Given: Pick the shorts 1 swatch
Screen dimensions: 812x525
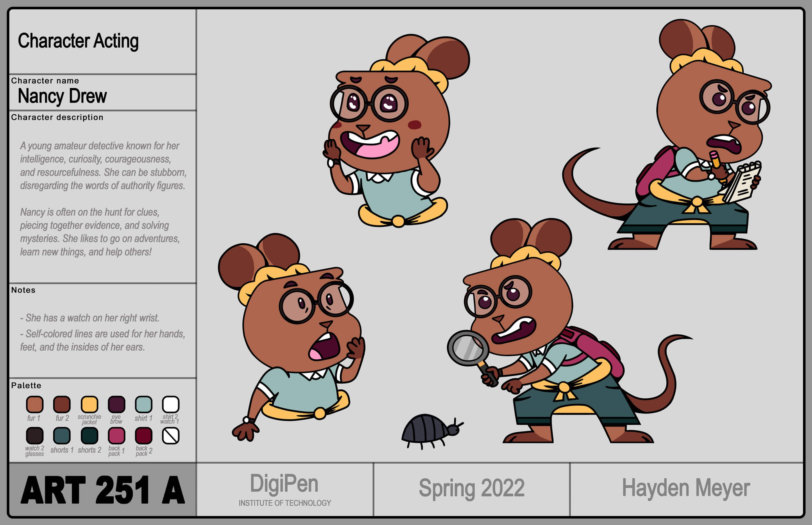Looking at the screenshot, I should tap(62, 436).
